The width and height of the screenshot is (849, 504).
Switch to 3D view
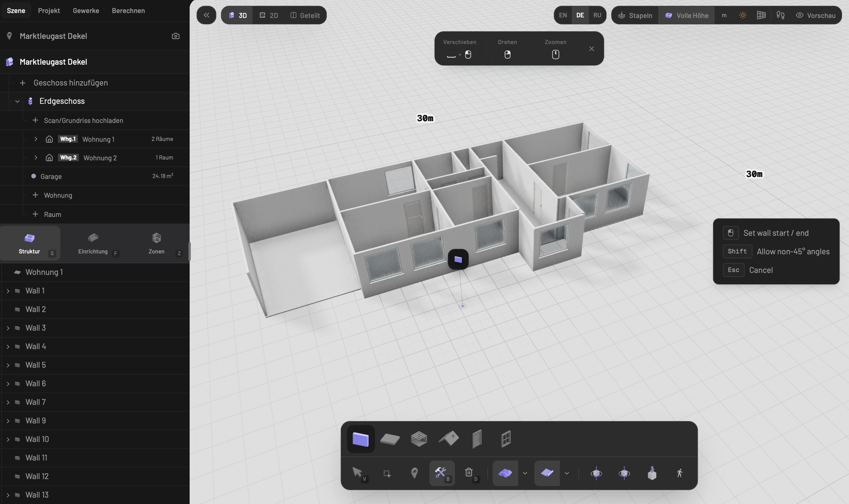click(237, 15)
